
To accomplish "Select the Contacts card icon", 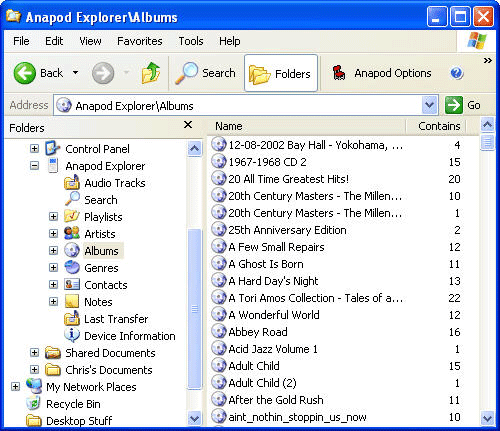I will point(72,284).
